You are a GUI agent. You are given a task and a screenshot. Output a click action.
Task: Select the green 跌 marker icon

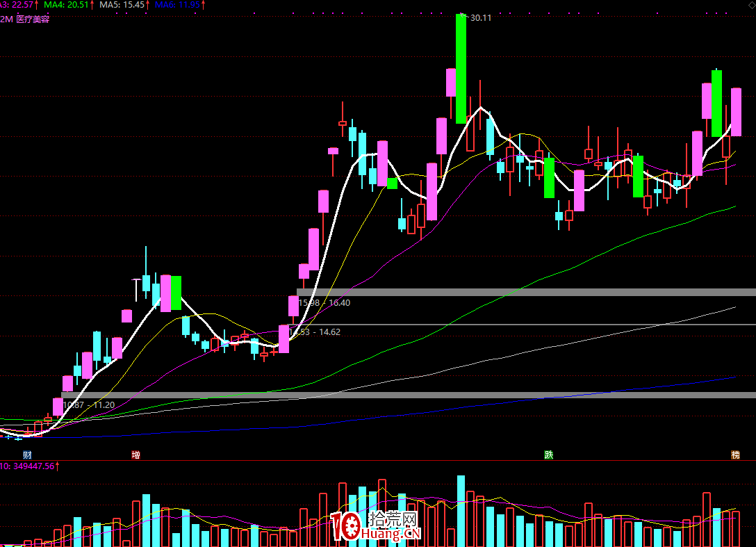pyautogui.click(x=549, y=455)
